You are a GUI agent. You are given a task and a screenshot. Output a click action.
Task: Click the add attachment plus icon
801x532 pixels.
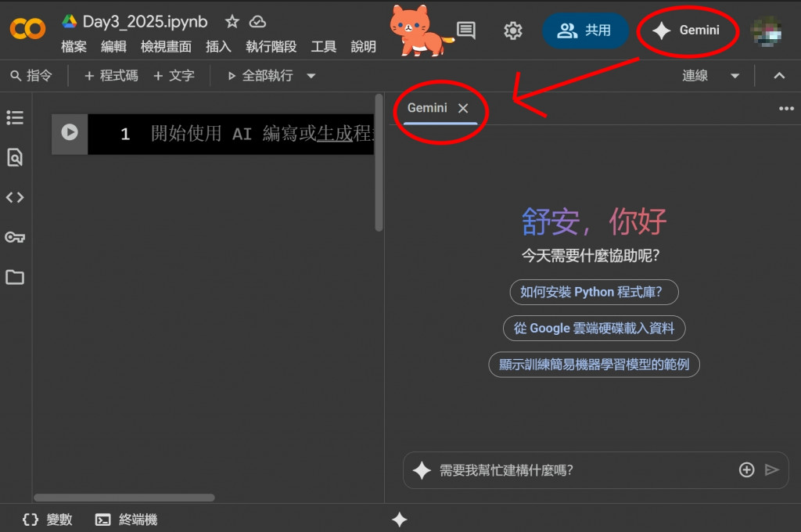pyautogui.click(x=746, y=469)
